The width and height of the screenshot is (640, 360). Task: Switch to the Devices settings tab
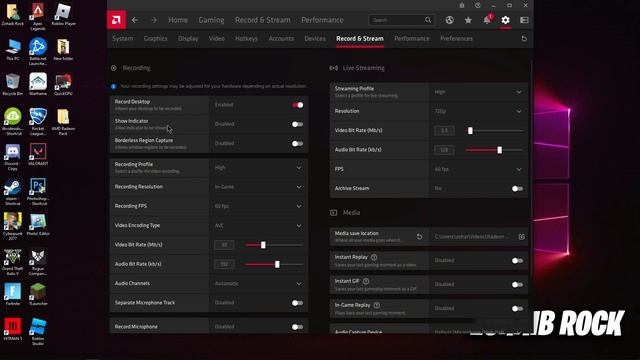coord(315,38)
